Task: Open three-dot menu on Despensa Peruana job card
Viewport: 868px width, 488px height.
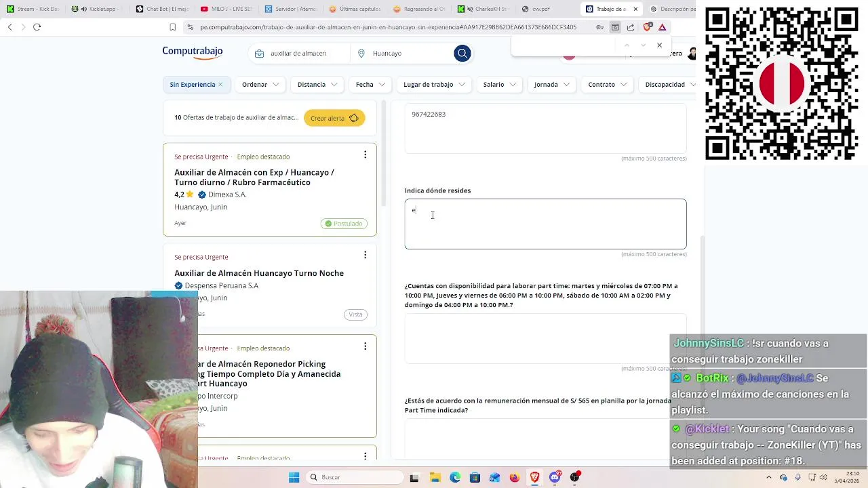Action: click(365, 255)
